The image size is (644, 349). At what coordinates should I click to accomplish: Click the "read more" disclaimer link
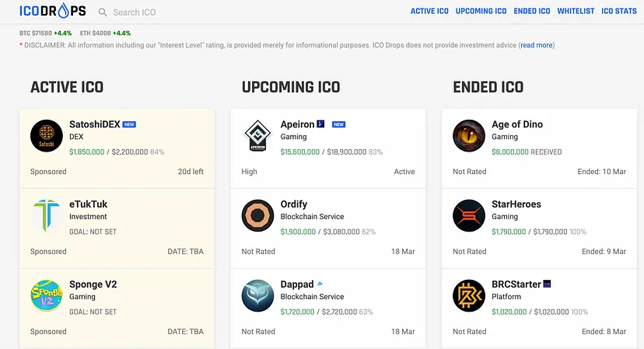pyautogui.click(x=537, y=45)
